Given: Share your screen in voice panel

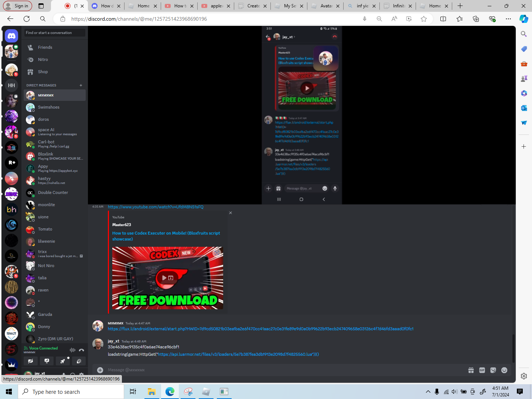Looking at the screenshot, I should click(x=47, y=361).
